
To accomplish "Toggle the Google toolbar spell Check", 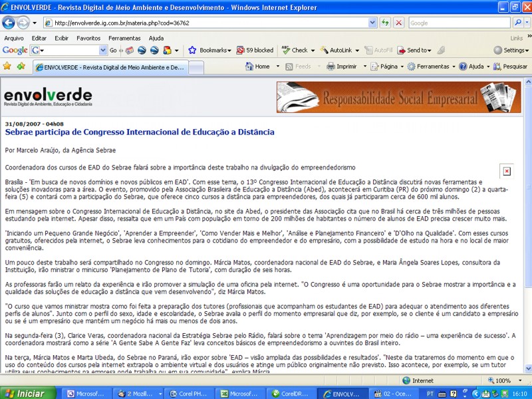I will click(295, 50).
